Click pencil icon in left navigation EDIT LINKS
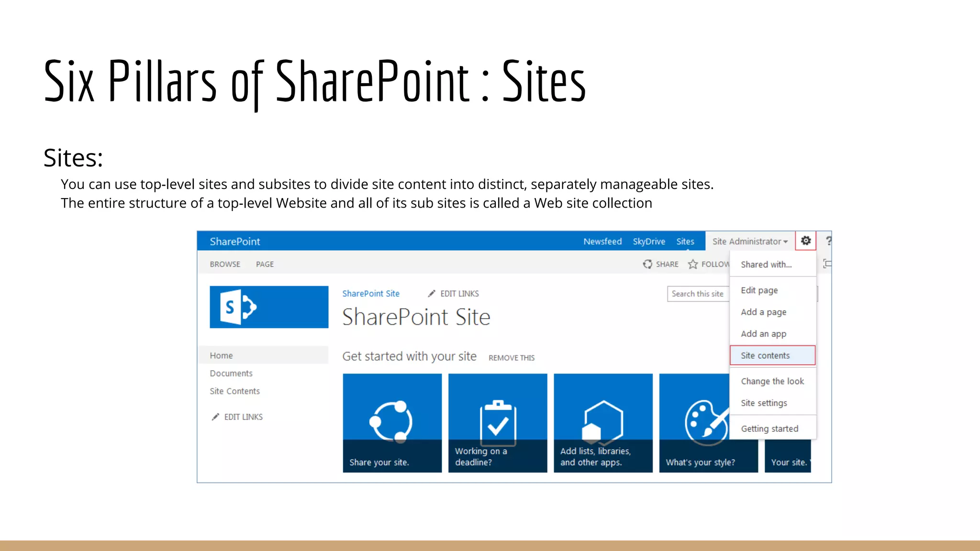The width and height of the screenshot is (980, 551). 215,417
